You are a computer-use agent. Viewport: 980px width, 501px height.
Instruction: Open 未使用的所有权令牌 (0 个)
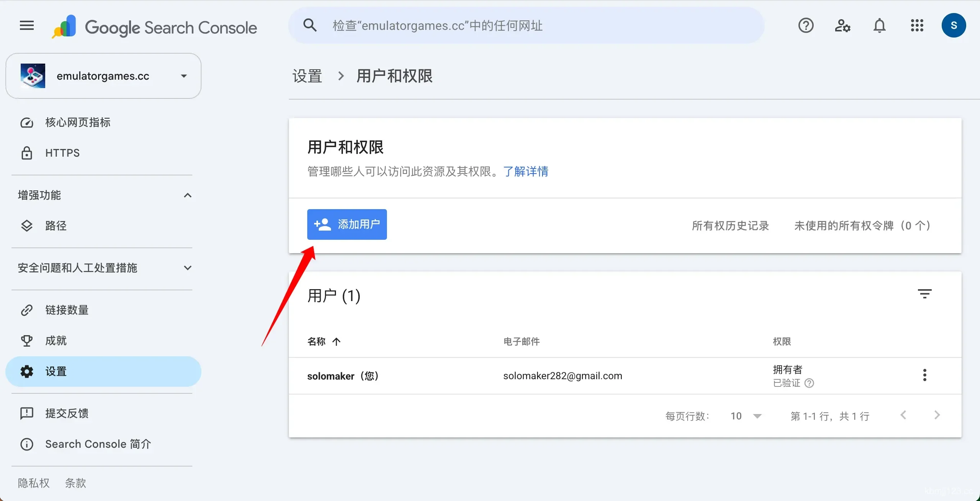(x=862, y=226)
